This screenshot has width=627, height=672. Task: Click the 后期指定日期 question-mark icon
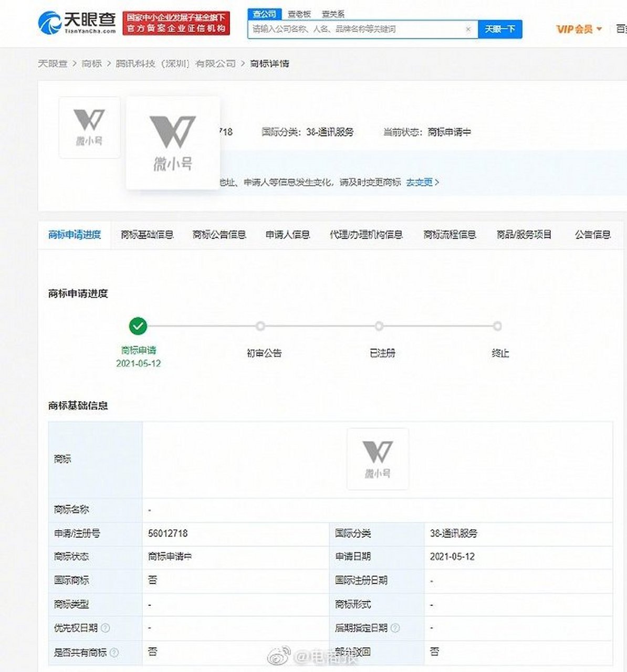396,628
